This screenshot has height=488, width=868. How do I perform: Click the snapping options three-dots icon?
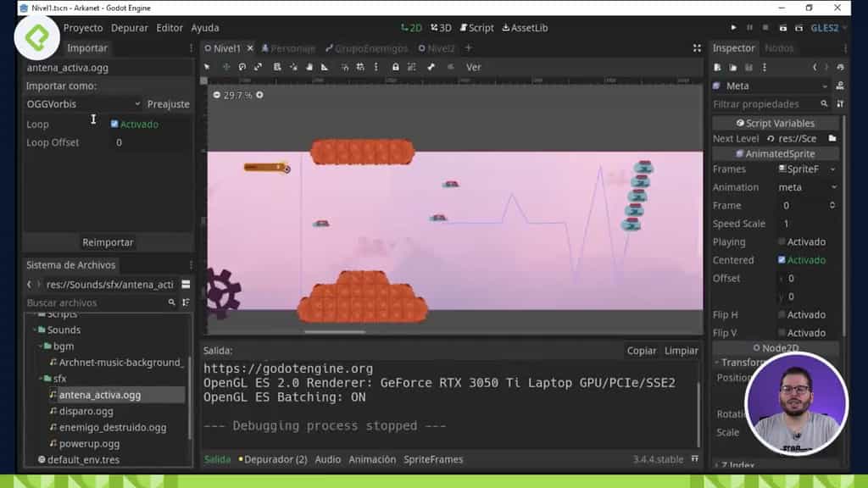(376, 67)
